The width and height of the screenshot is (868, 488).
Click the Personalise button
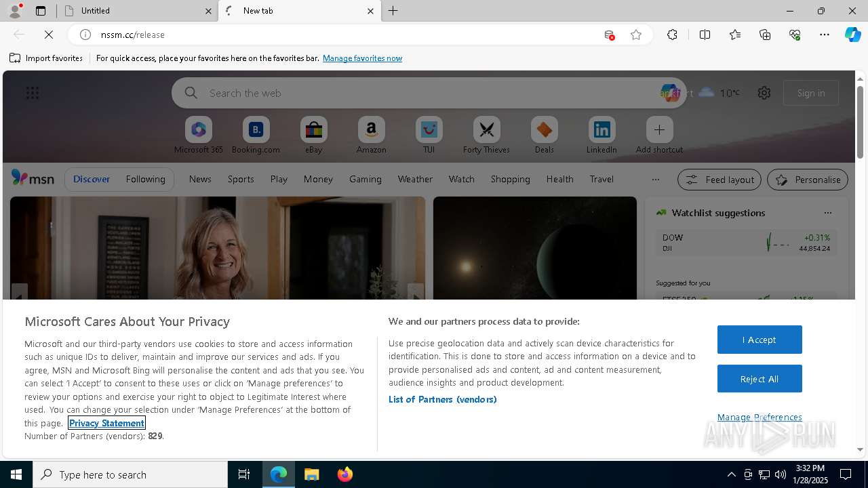pyautogui.click(x=808, y=180)
